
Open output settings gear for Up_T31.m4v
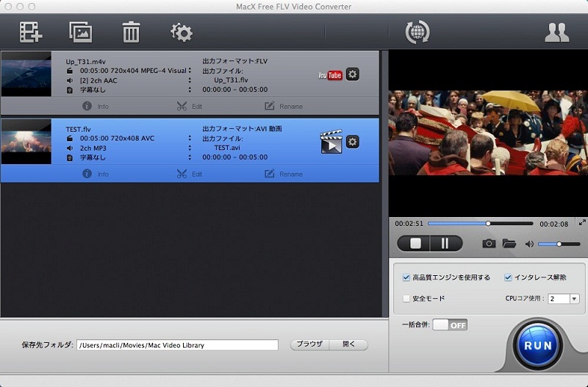352,74
